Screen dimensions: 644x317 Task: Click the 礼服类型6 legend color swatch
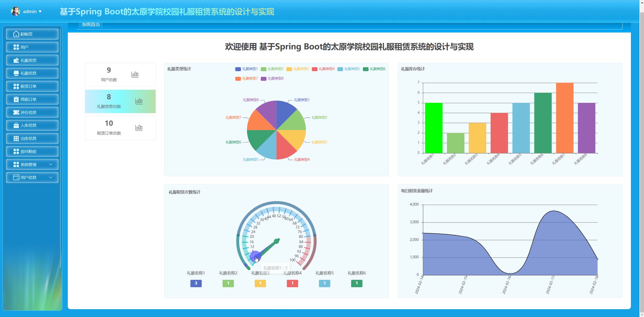point(366,69)
